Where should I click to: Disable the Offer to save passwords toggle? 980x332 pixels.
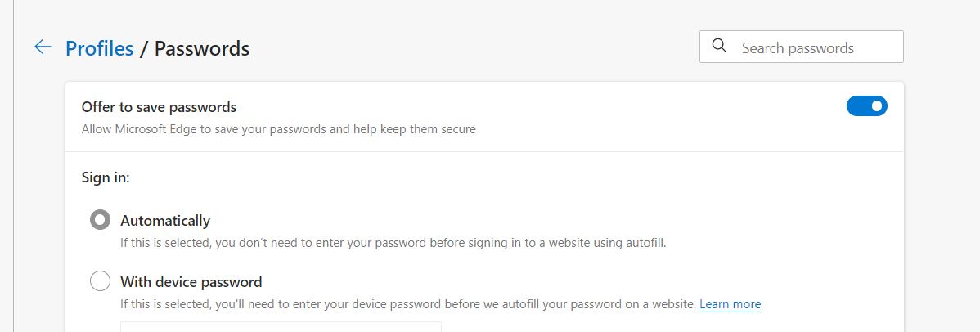(866, 106)
